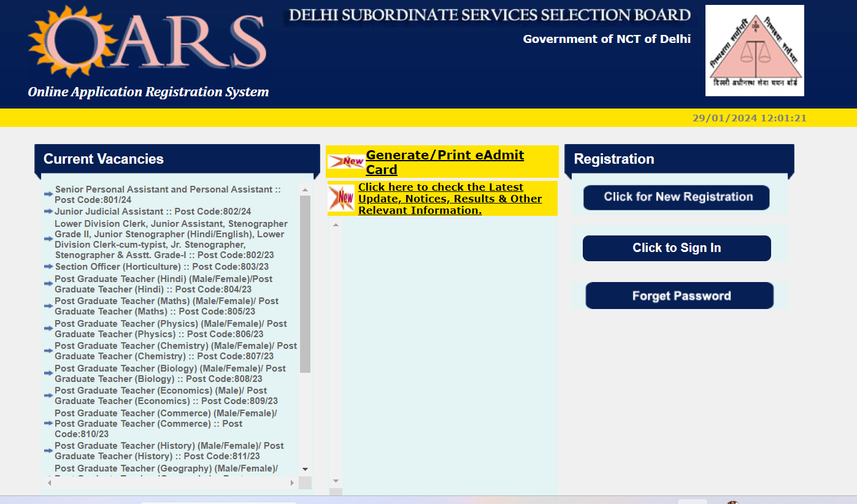Click Government of NCT of Delhi text
This screenshot has height=504, width=857.
tap(607, 39)
